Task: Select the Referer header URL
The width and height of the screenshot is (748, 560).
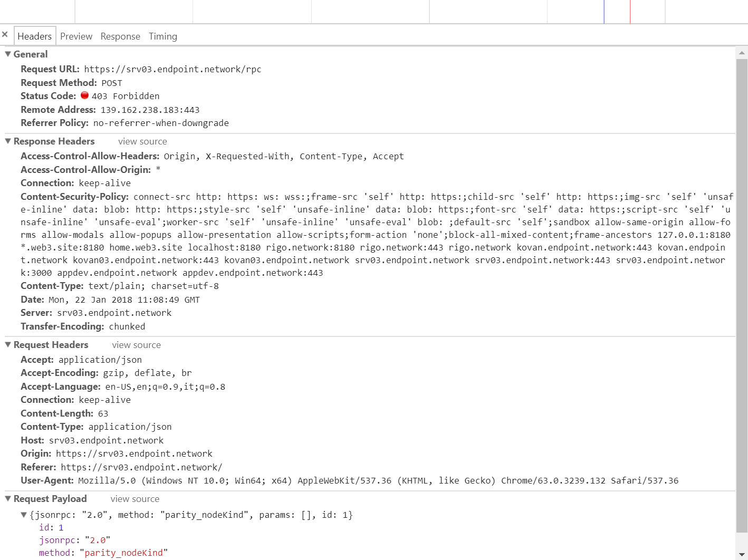Action: click(141, 467)
